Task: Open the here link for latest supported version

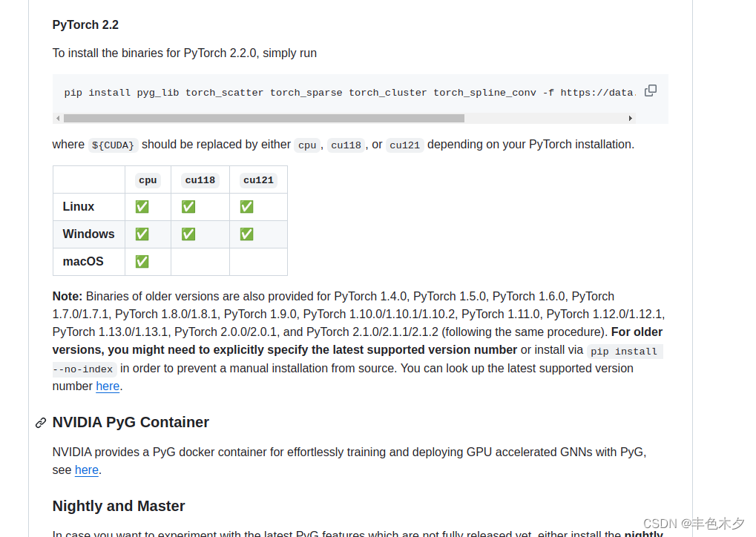Action: click(x=108, y=386)
